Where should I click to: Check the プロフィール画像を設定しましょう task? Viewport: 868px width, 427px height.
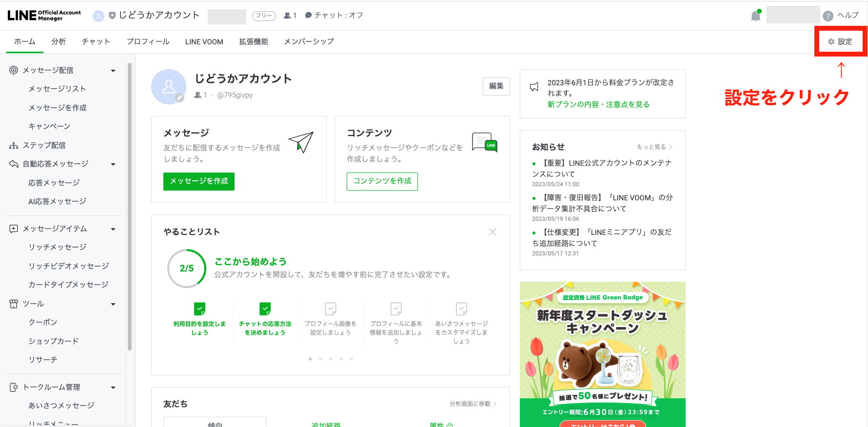330,309
